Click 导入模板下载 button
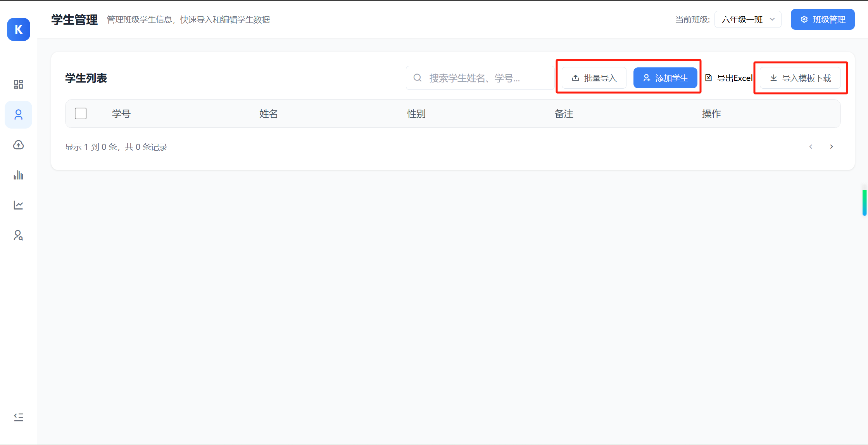This screenshot has width=868, height=445. tap(800, 78)
